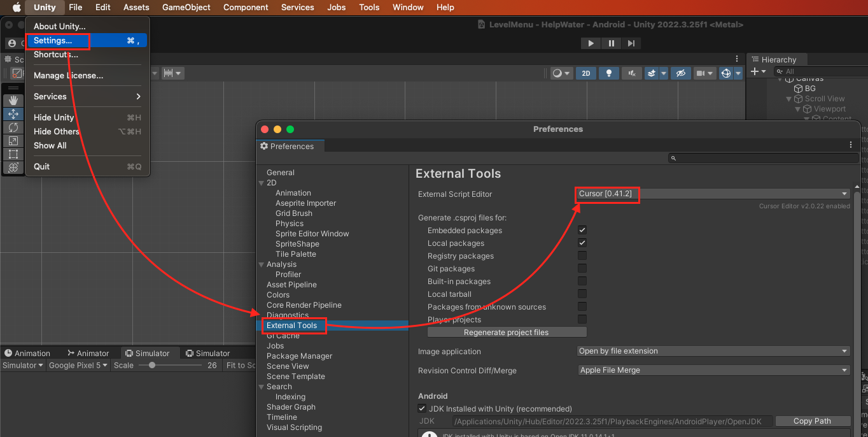Collapse the 2D section in Preferences
Viewport: 868px width, 437px height.
click(x=261, y=183)
